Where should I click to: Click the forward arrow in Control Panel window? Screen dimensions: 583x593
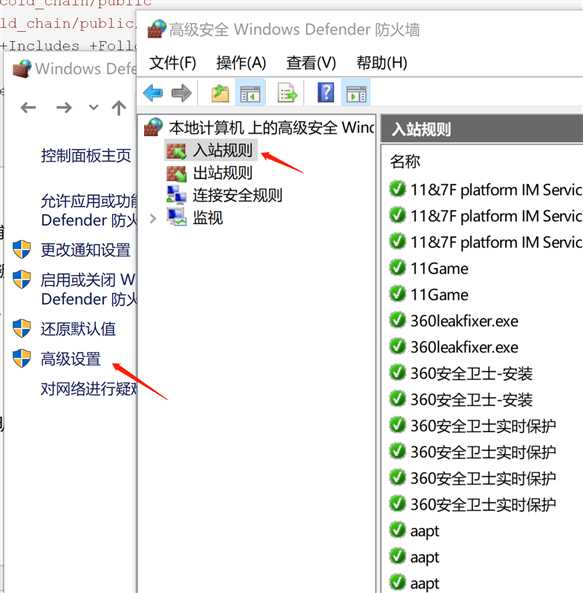click(64, 108)
